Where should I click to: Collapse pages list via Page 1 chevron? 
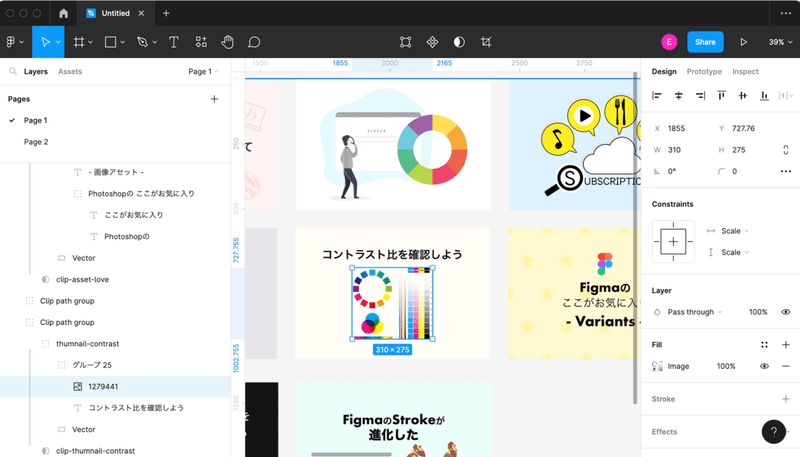pyautogui.click(x=217, y=71)
